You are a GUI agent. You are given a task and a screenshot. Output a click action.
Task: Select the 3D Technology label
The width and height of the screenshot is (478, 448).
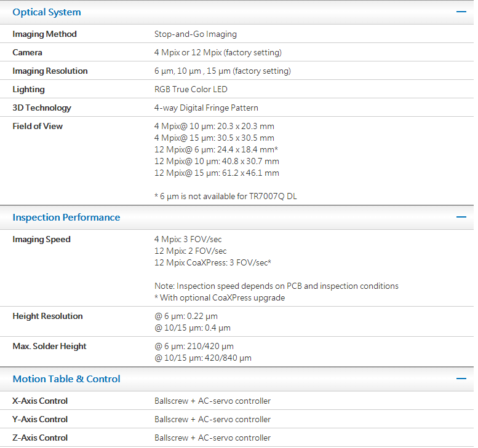42,108
